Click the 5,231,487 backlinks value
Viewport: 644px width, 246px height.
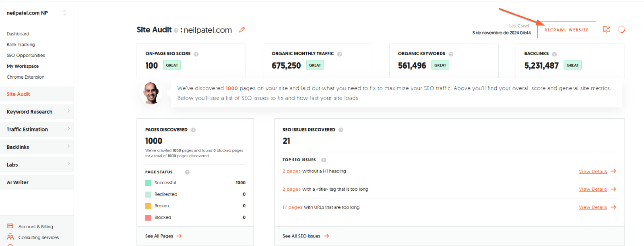[541, 66]
